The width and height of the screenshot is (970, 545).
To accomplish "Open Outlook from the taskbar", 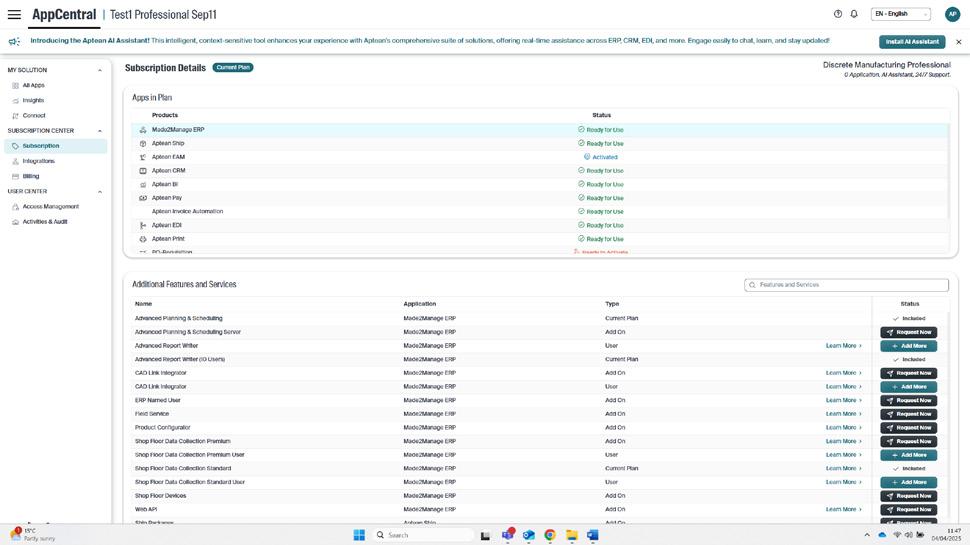I will (x=528, y=535).
